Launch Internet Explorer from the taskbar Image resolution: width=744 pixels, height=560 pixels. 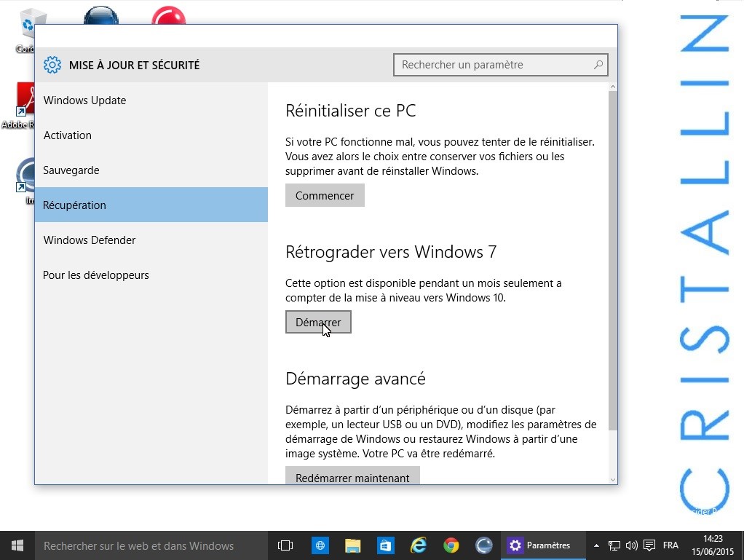(418, 545)
